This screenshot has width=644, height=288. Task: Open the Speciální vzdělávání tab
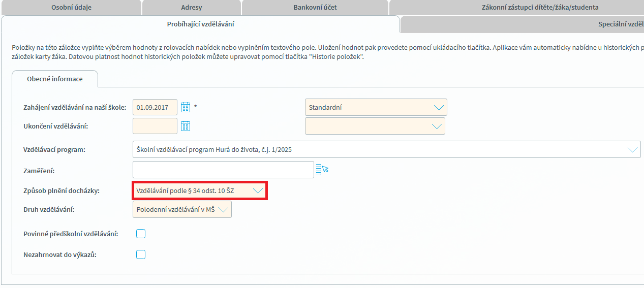click(x=523, y=24)
